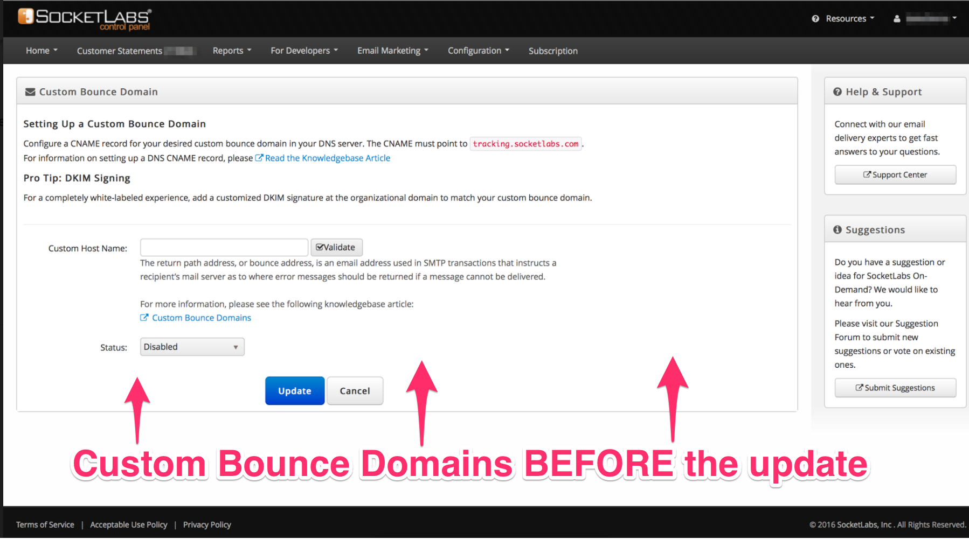Open Terms of Service footer link

coord(45,525)
